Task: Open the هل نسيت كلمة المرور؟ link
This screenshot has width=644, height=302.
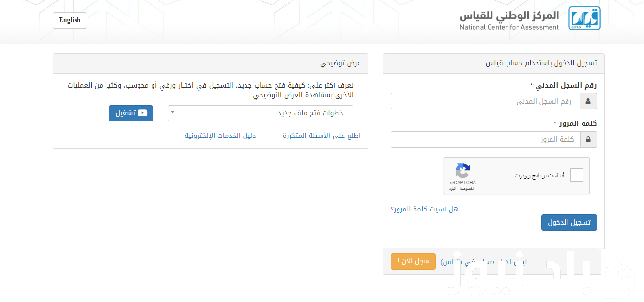Action: [425, 209]
